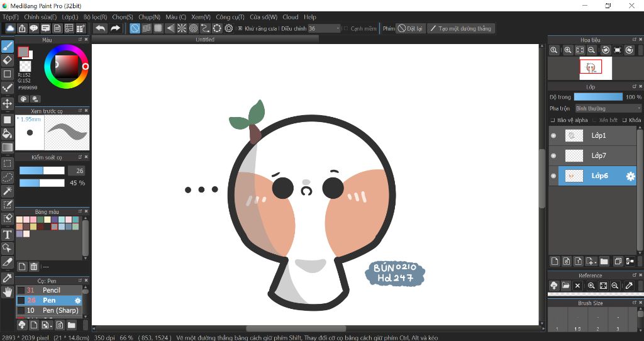644x341 pixels.
Task: Clear the reference image with X
Action: pos(577,286)
